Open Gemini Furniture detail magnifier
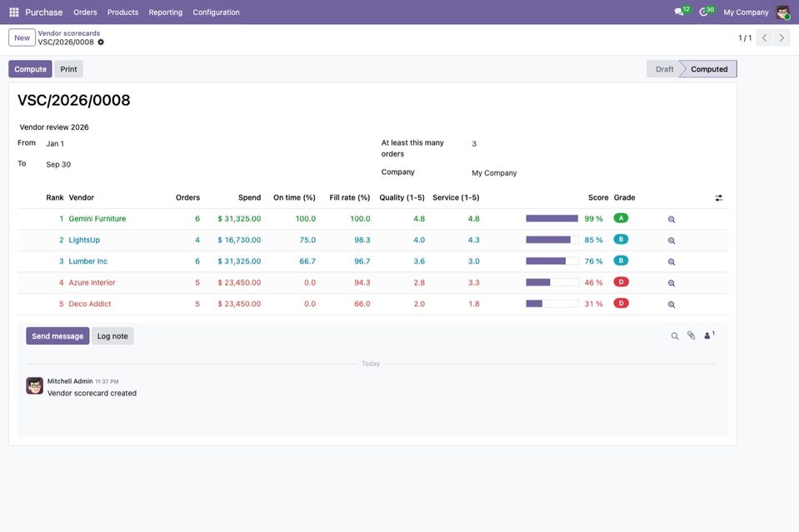Screen dimensions: 799x532 tap(672, 220)
